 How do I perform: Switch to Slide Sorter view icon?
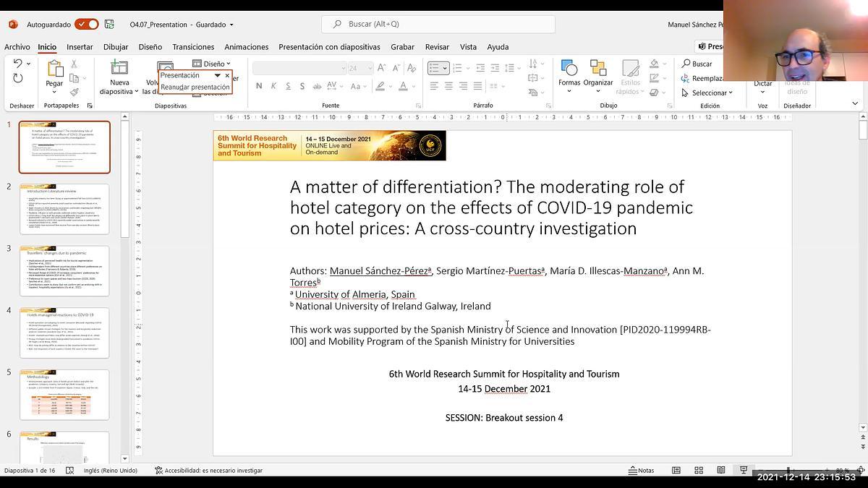click(x=699, y=470)
